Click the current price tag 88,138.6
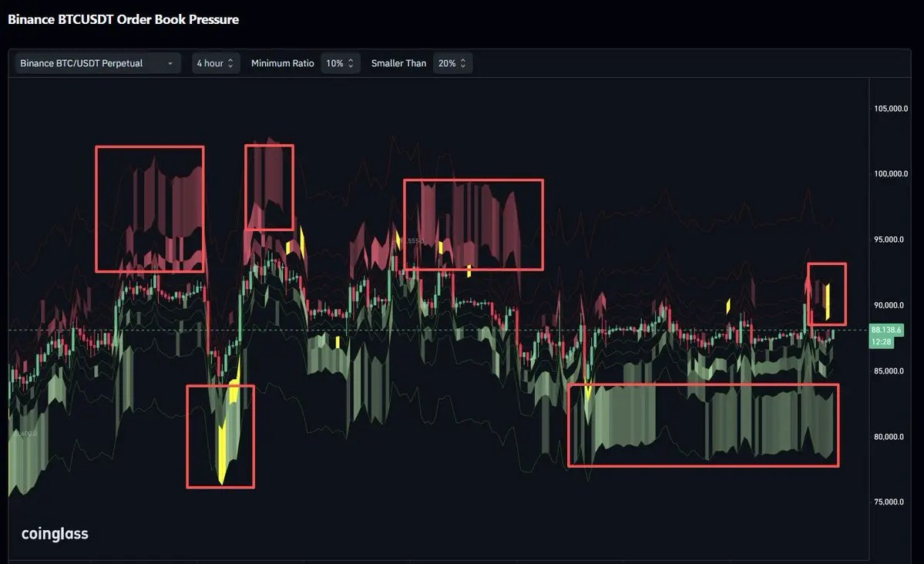Screen dimensions: 924x564 (885, 330)
